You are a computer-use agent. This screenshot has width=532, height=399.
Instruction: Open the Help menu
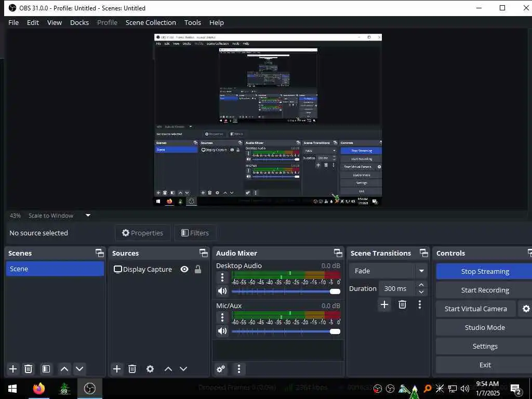pos(217,22)
